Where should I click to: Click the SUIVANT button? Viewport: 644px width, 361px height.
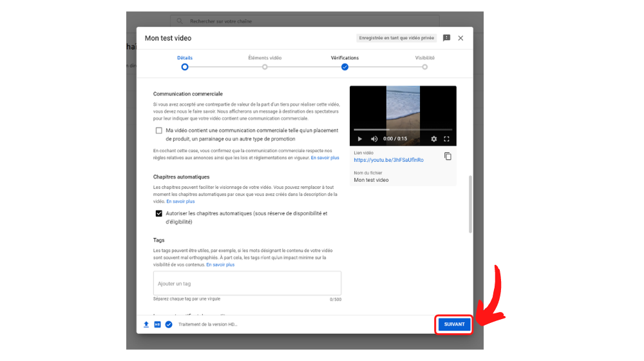tap(454, 324)
